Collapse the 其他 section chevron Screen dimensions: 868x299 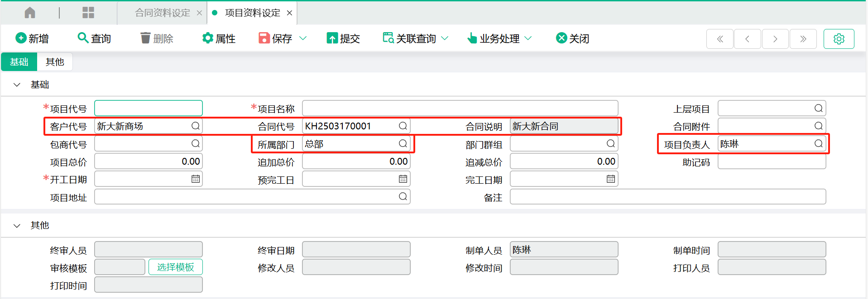coord(17,225)
